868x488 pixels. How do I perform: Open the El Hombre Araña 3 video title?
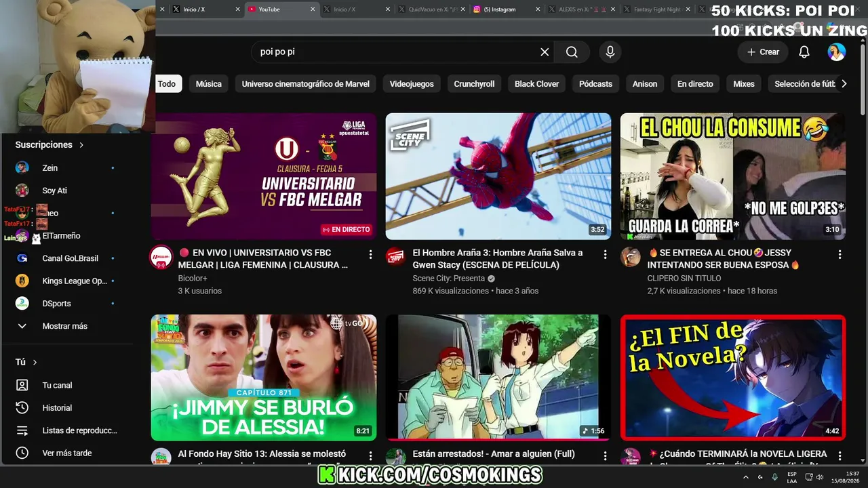click(x=498, y=259)
